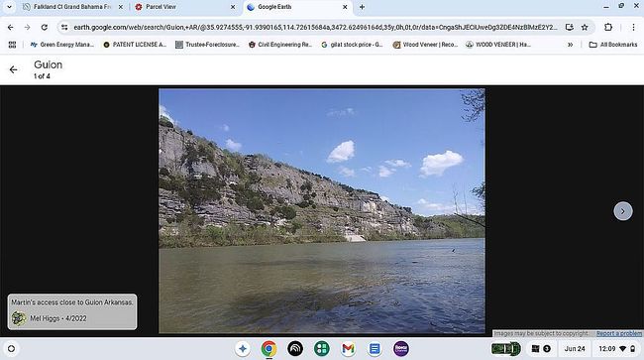The image size is (644, 360).
Task: Click the address bar URL
Action: pos(315,27)
